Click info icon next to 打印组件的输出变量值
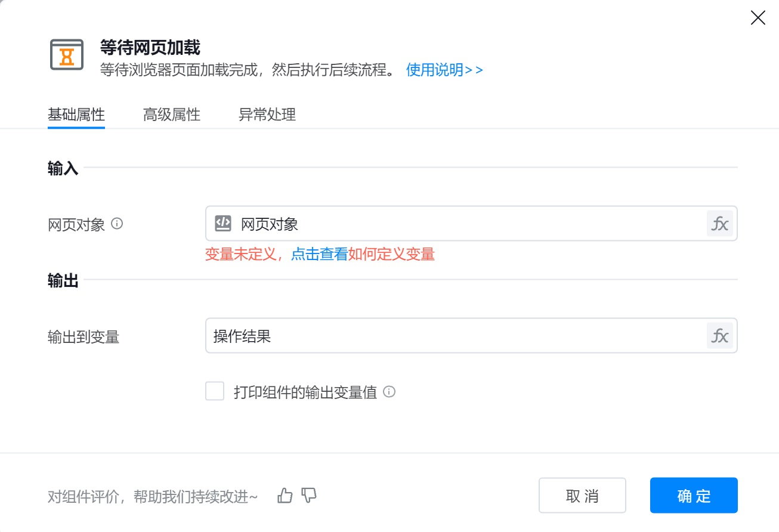The width and height of the screenshot is (779, 532). click(x=389, y=392)
